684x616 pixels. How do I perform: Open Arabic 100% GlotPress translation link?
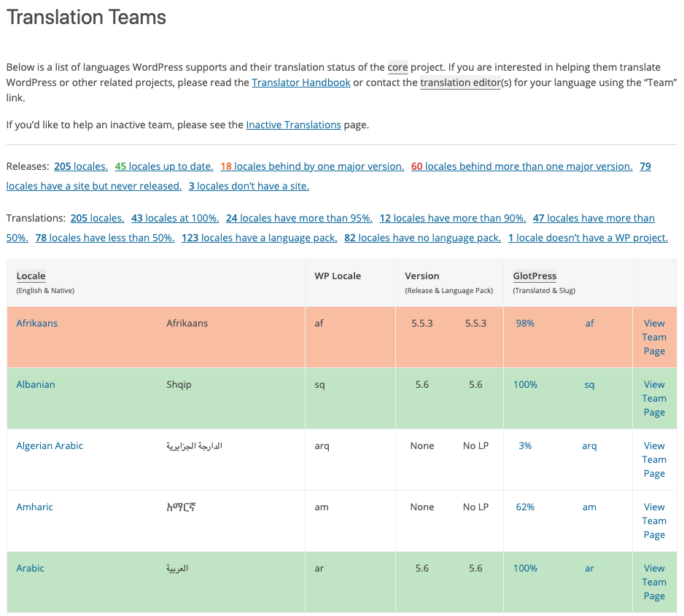525,568
